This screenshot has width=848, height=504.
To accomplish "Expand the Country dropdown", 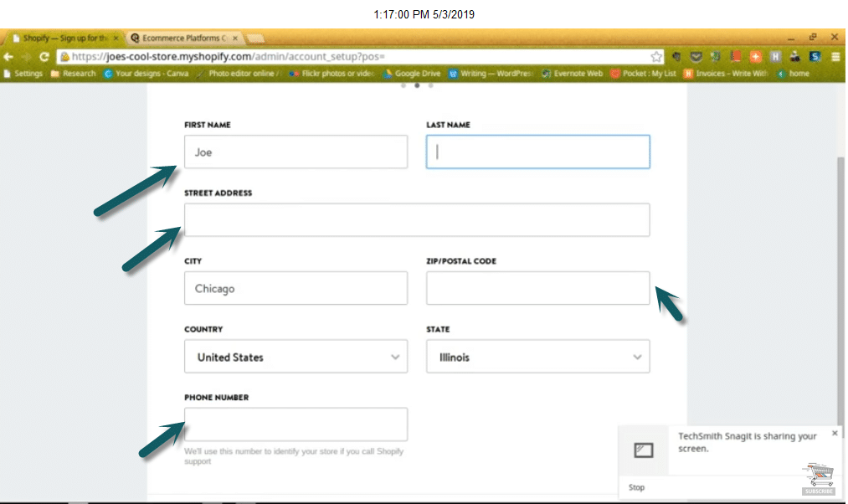I will pyautogui.click(x=296, y=357).
